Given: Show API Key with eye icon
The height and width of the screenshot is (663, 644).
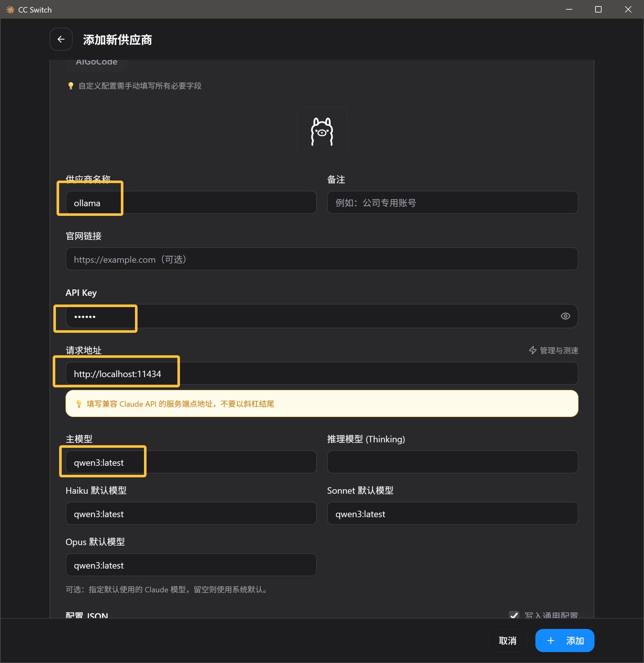Looking at the screenshot, I should click(565, 316).
